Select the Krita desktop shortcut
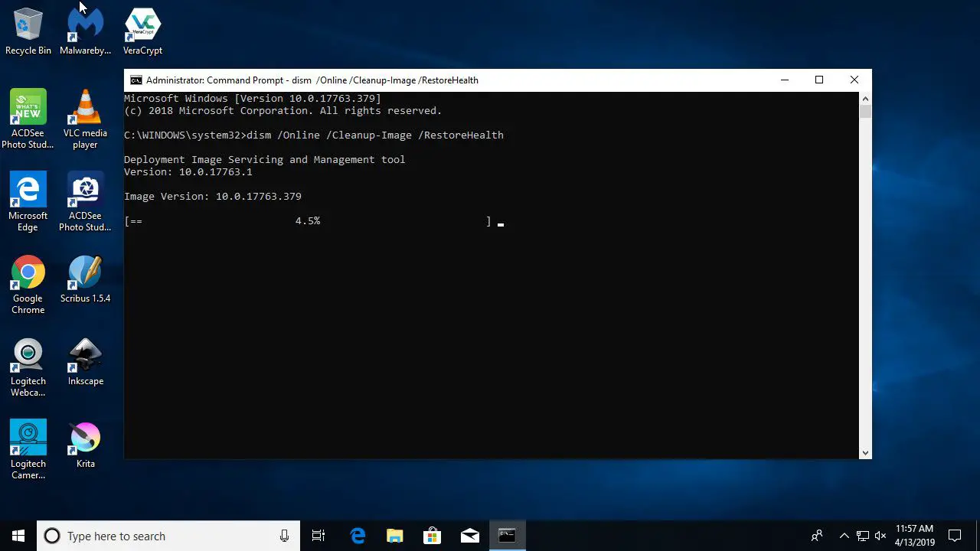This screenshot has width=980, height=551. click(85, 444)
